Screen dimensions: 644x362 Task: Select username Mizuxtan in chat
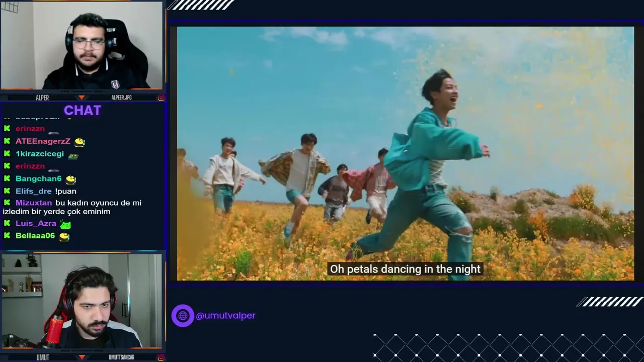point(34,203)
